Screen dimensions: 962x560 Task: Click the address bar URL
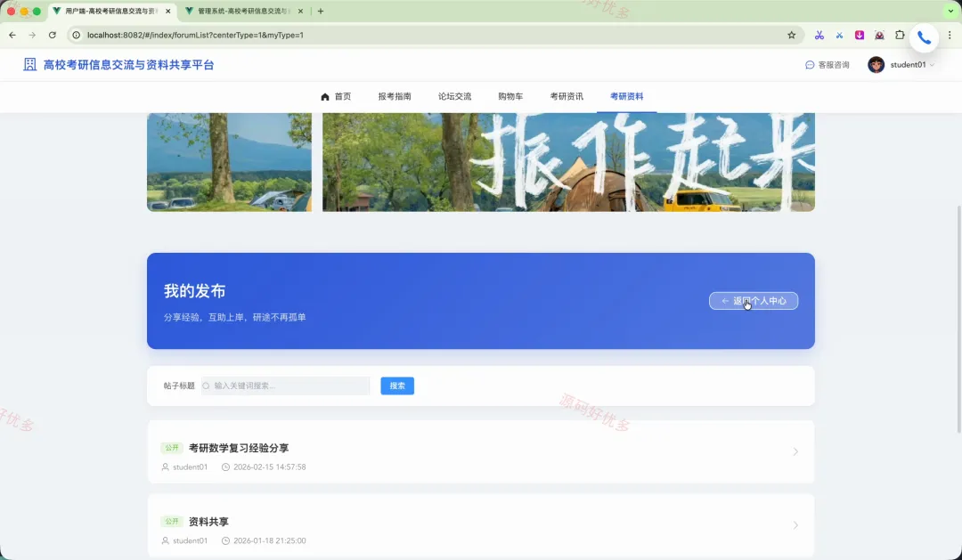(x=195, y=35)
